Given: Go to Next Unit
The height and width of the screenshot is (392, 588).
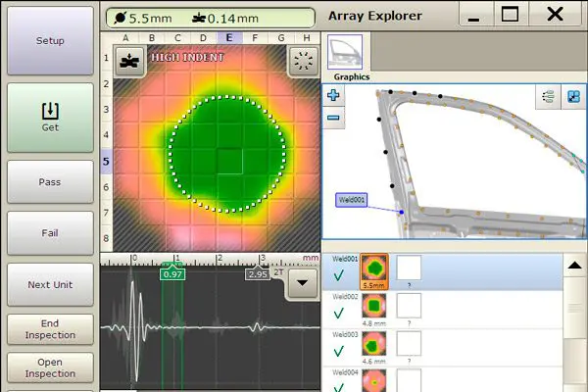Looking at the screenshot, I should coord(49,284).
